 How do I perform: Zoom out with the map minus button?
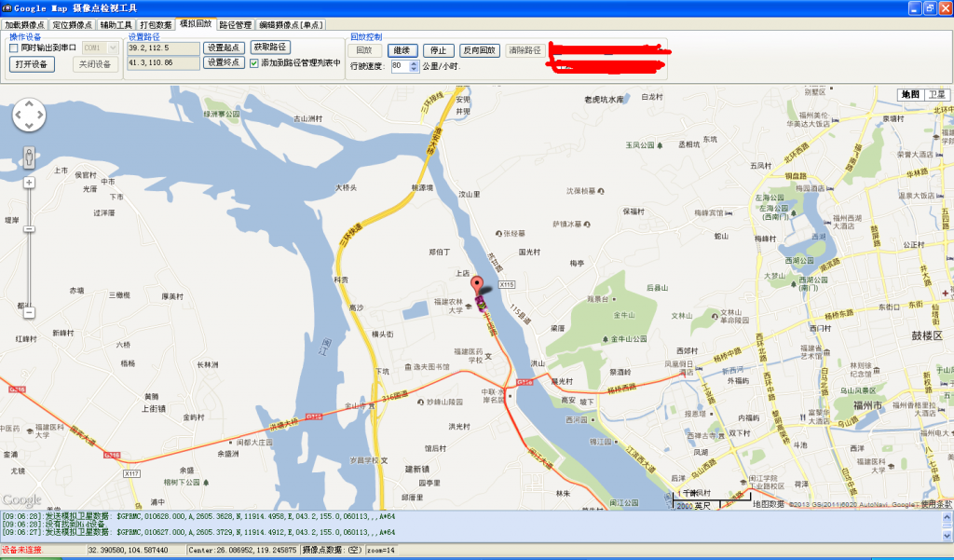tap(29, 313)
